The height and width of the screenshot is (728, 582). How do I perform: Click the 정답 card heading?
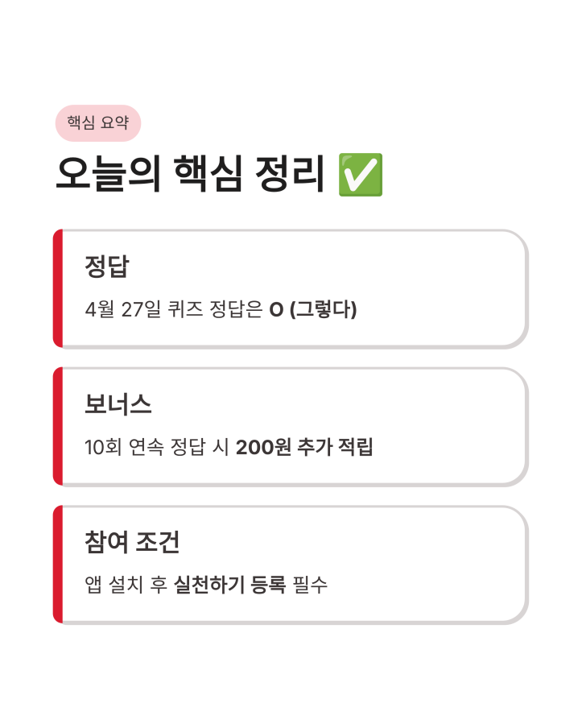107,267
